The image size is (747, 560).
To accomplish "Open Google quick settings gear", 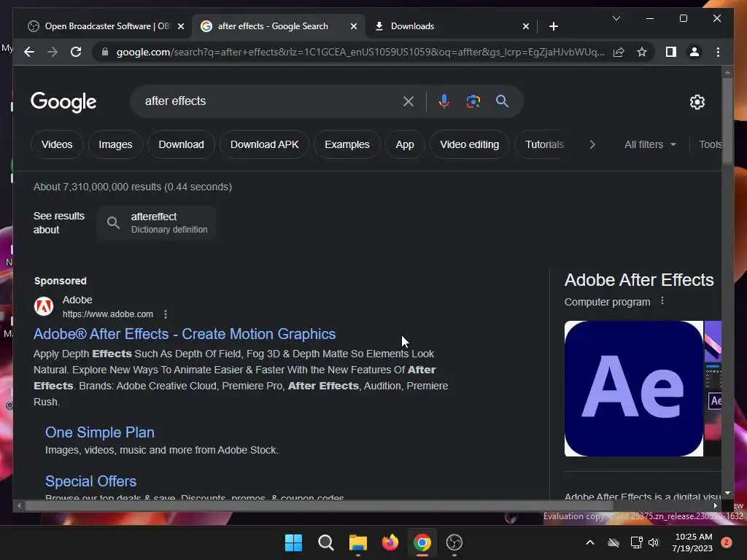I will coord(697,101).
